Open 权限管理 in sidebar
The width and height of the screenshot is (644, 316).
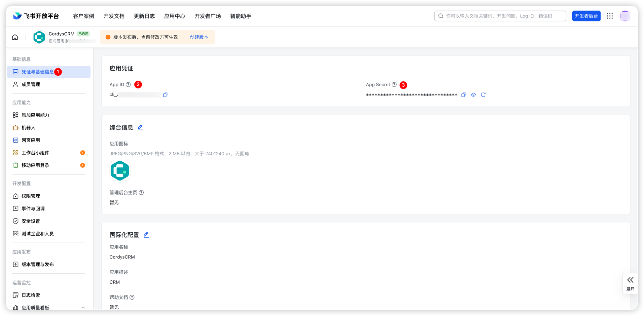click(x=31, y=196)
